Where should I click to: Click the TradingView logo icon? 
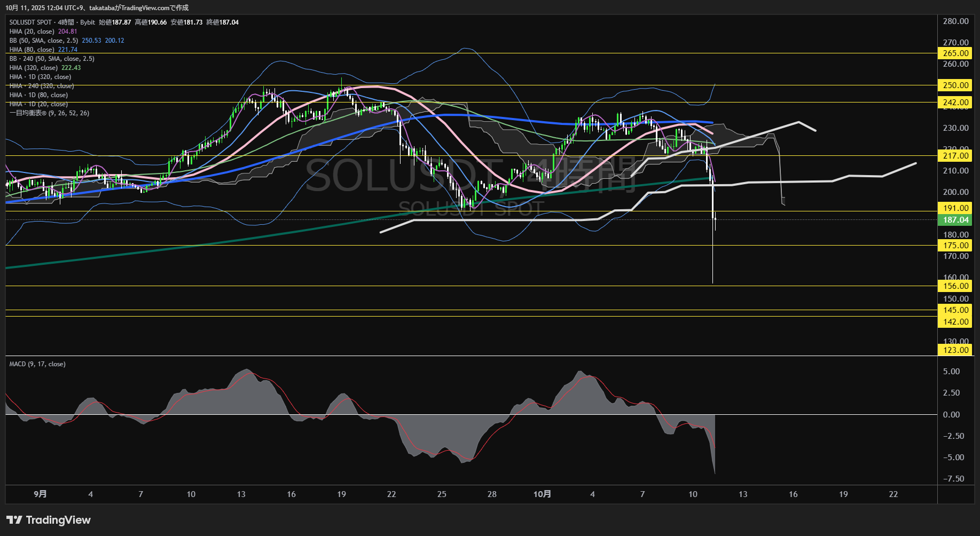click(14, 520)
